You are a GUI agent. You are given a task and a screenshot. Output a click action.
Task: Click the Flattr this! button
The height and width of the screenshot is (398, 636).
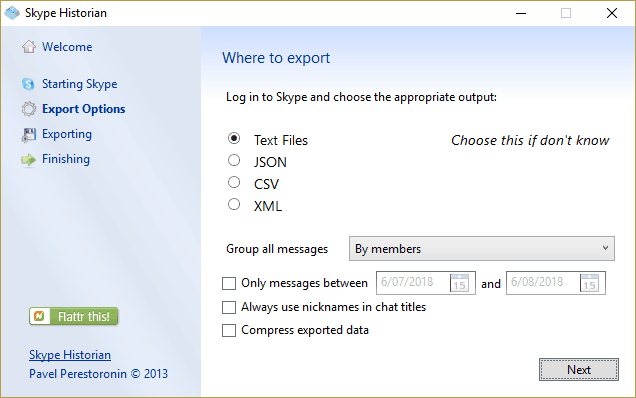73,316
